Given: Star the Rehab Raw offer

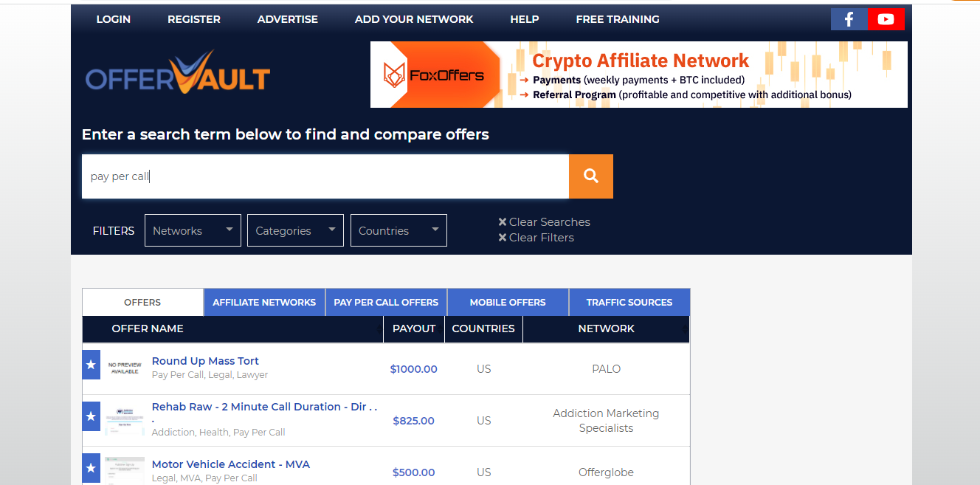Looking at the screenshot, I should click(x=91, y=416).
